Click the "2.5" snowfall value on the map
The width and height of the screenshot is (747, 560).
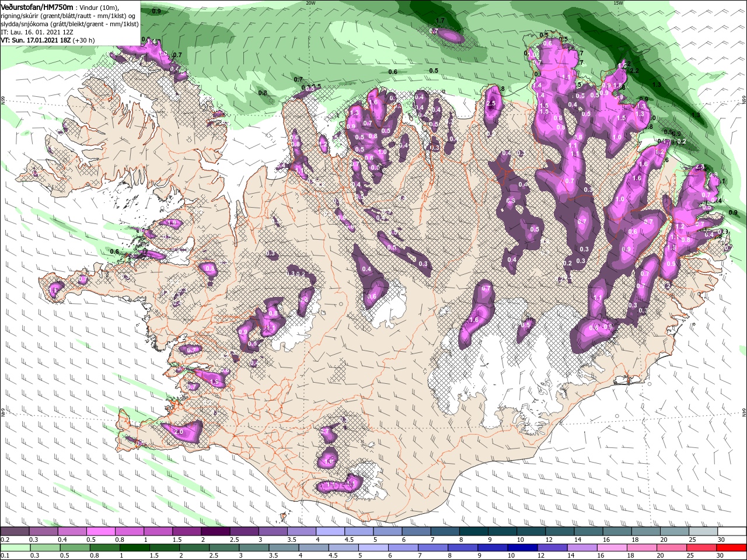pos(491,104)
